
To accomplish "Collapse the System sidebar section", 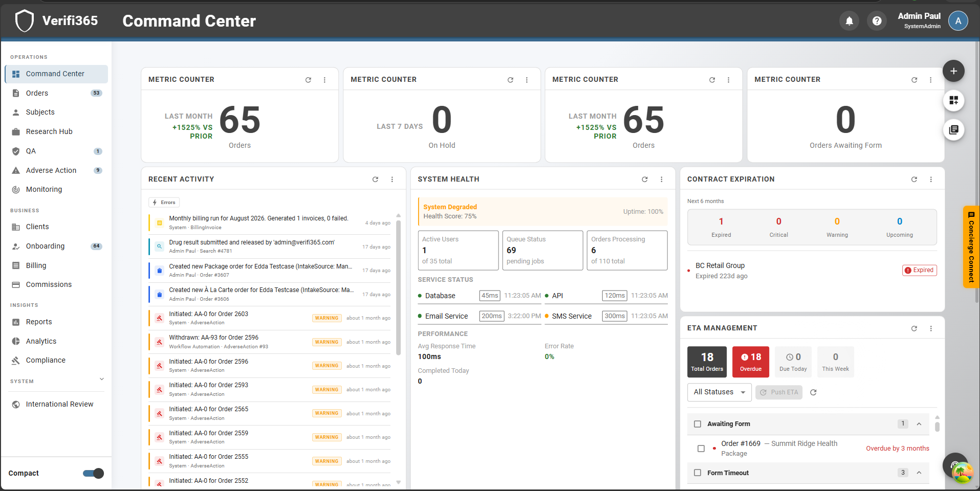I will pyautogui.click(x=101, y=380).
